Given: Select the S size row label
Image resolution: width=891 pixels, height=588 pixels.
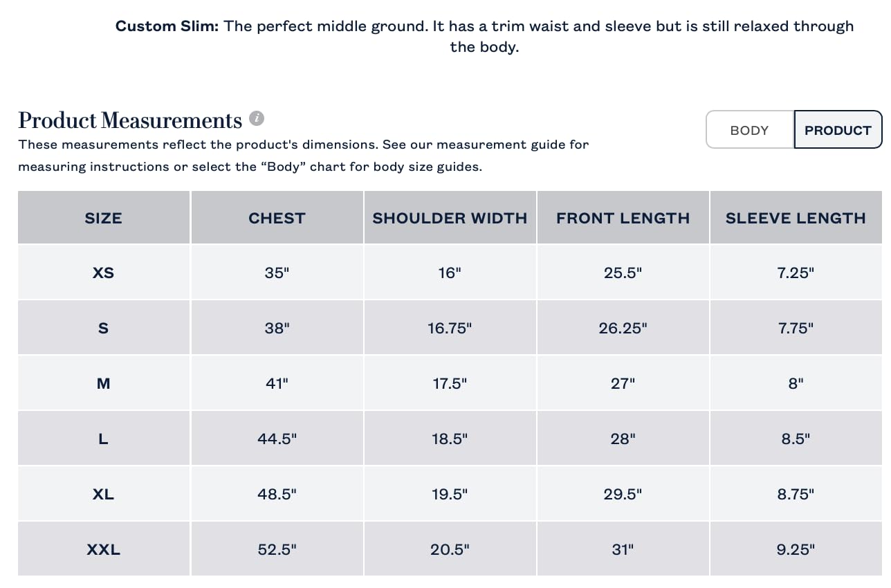Looking at the screenshot, I should coord(103,328).
